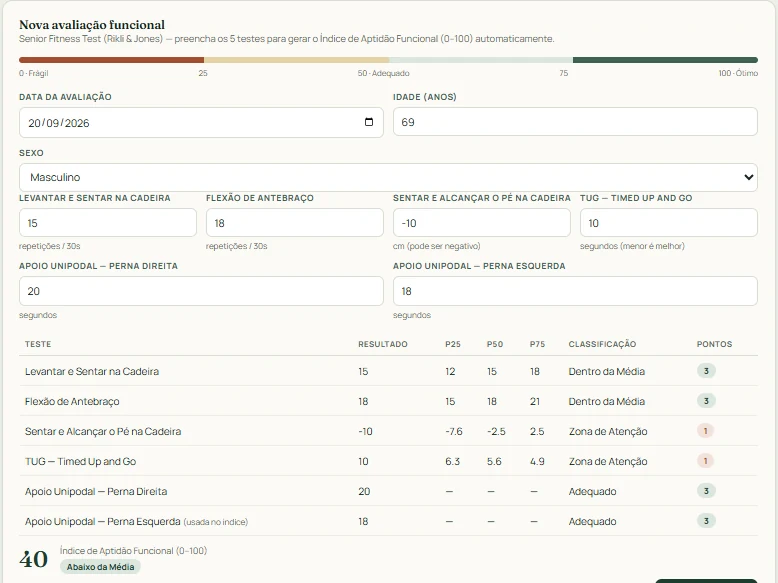
Task: Click 'Índice de Aptidão Funcional (0–100)' label
Action: (x=133, y=550)
